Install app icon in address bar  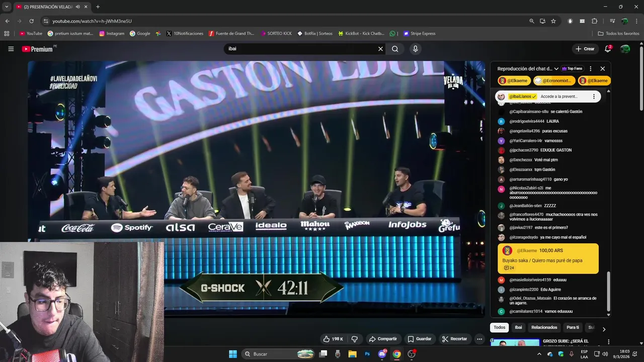(542, 21)
